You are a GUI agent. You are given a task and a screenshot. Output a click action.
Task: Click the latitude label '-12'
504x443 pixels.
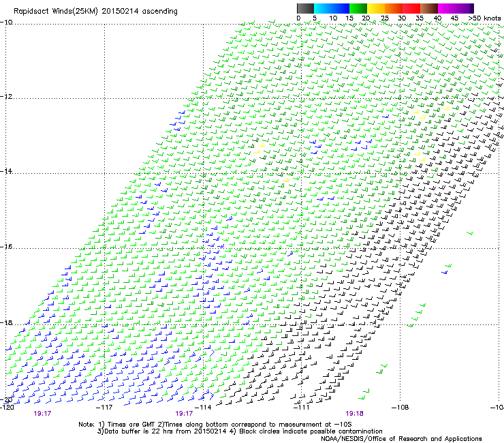pyautogui.click(x=6, y=97)
